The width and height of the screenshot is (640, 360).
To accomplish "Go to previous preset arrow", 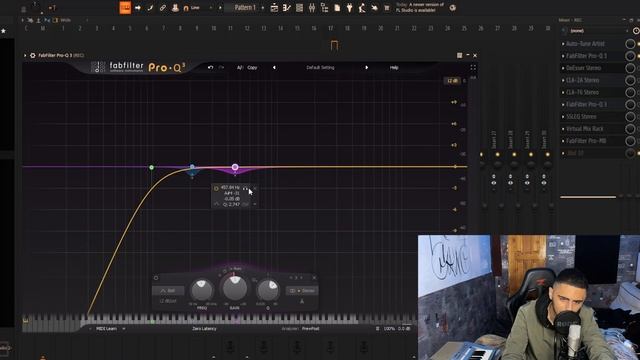I will click(274, 67).
